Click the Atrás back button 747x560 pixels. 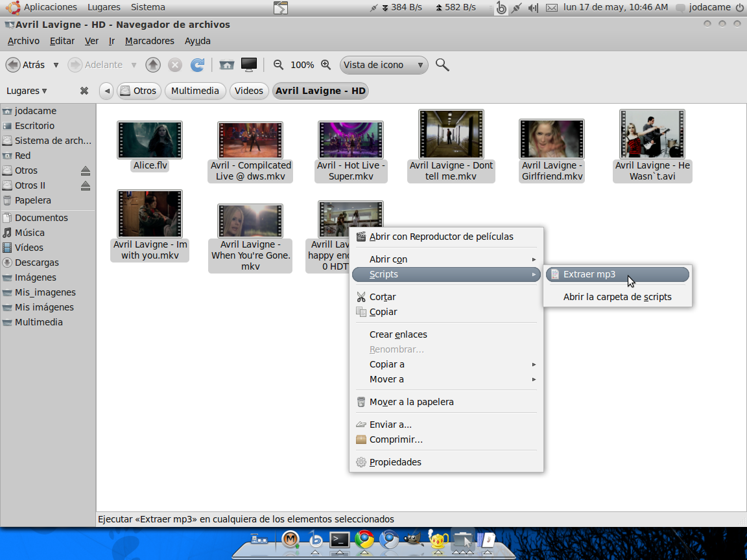tap(27, 65)
